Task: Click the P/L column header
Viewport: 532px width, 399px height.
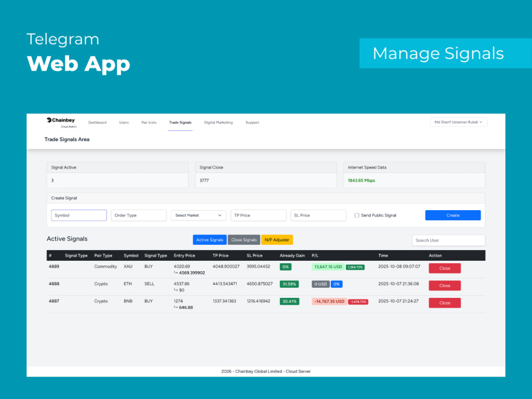Action: coord(315,255)
